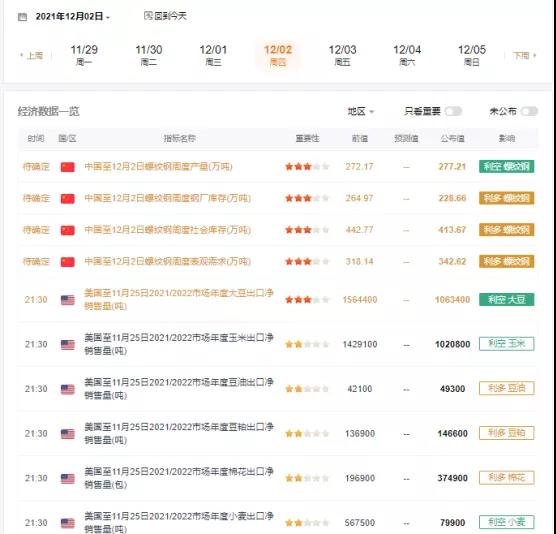556x534 pixels.
Task: Go to next week with 下周 arrow
Action: 524,56
